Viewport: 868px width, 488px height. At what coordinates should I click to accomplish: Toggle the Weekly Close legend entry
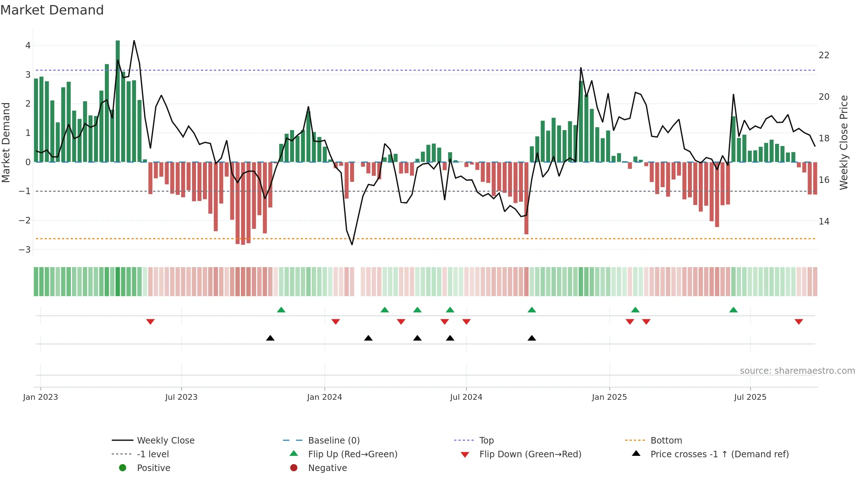click(x=153, y=440)
